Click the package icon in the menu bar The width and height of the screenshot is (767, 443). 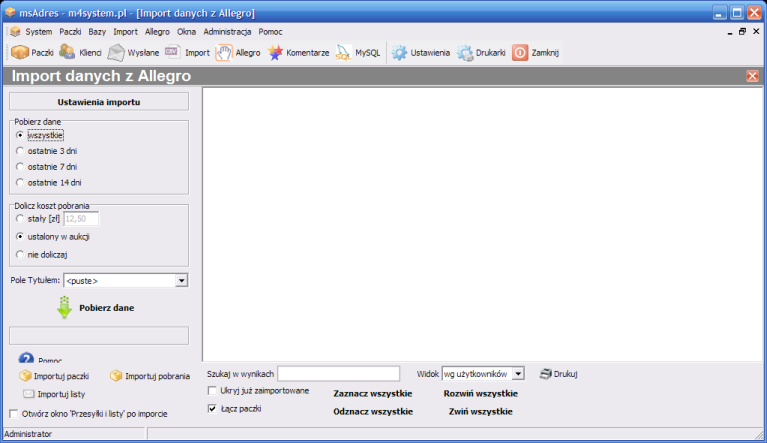(x=15, y=31)
